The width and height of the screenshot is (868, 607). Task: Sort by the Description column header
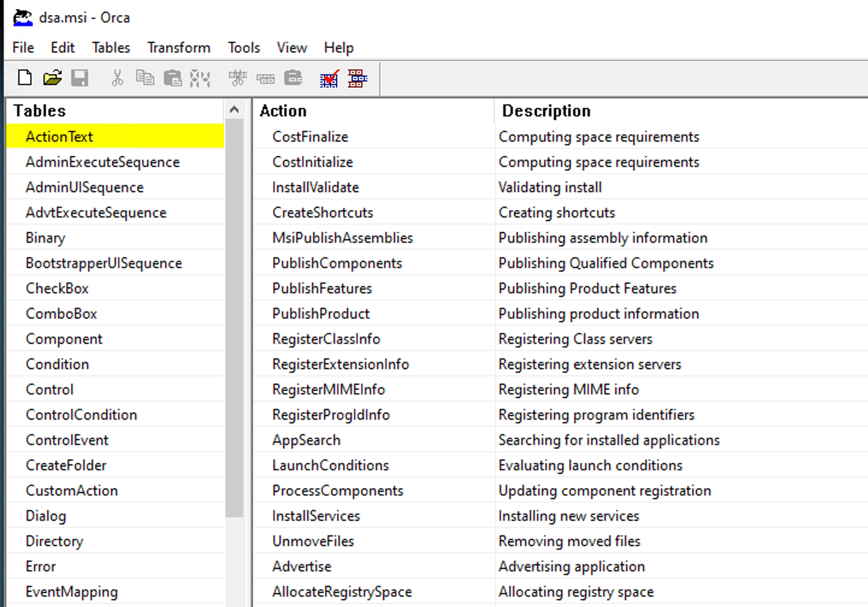click(680, 111)
